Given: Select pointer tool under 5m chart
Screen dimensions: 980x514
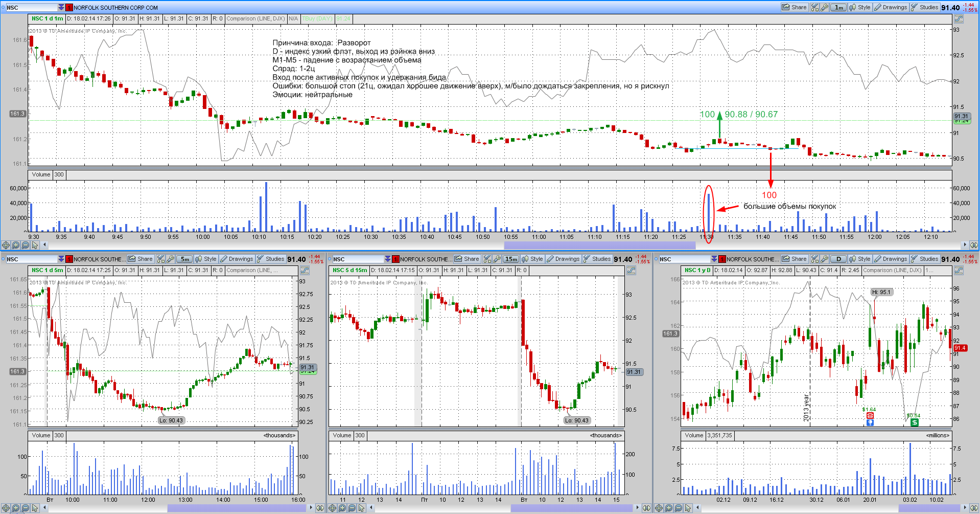Looking at the screenshot, I should (35, 508).
